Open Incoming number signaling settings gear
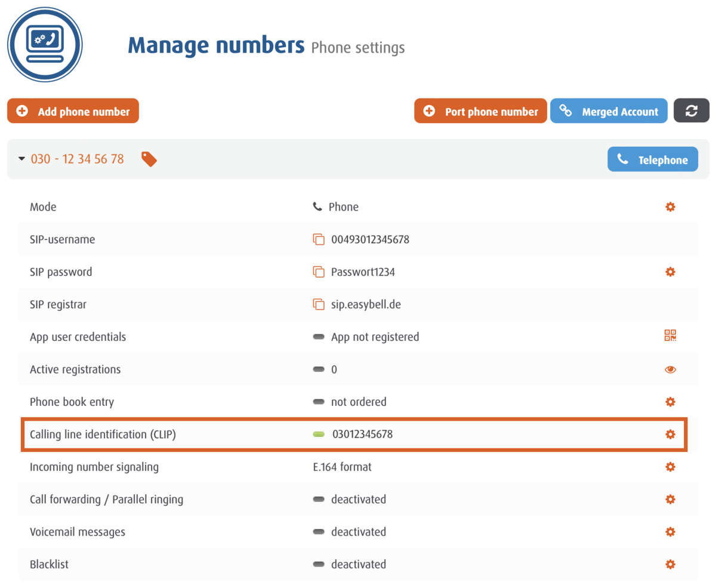The width and height of the screenshot is (716, 588). (670, 467)
